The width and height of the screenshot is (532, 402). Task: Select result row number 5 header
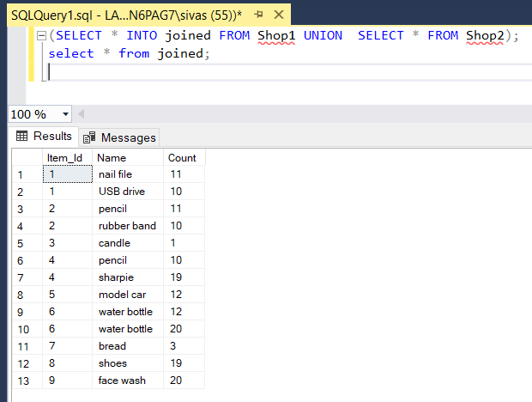click(x=21, y=243)
